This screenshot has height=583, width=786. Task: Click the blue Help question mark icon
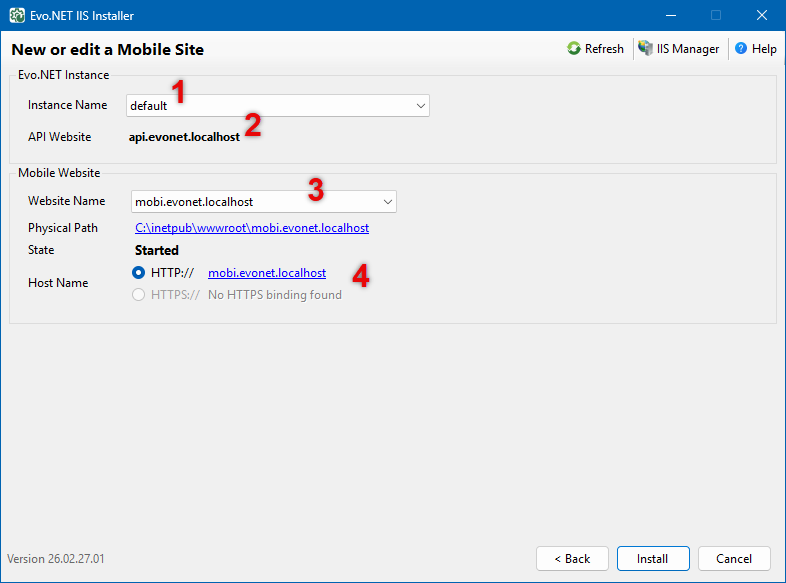tap(740, 49)
